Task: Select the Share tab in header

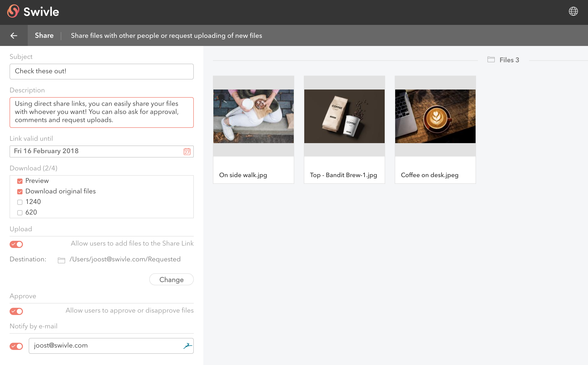Action: [44, 35]
